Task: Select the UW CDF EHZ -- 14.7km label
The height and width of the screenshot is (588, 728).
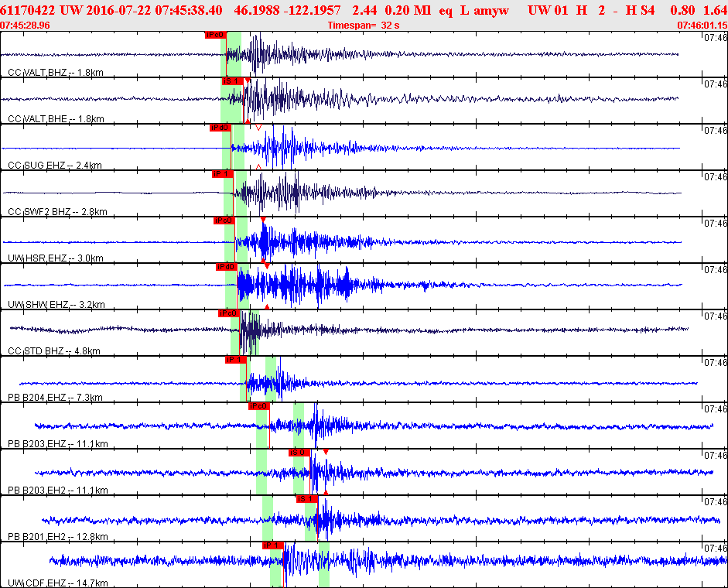Action: point(58,583)
